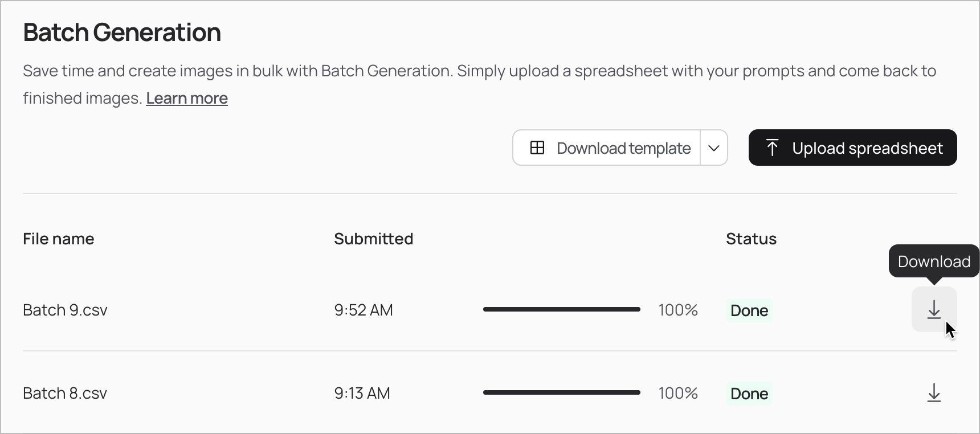This screenshot has height=434, width=980.
Task: Click the grid icon on Download template
Action: pos(537,148)
